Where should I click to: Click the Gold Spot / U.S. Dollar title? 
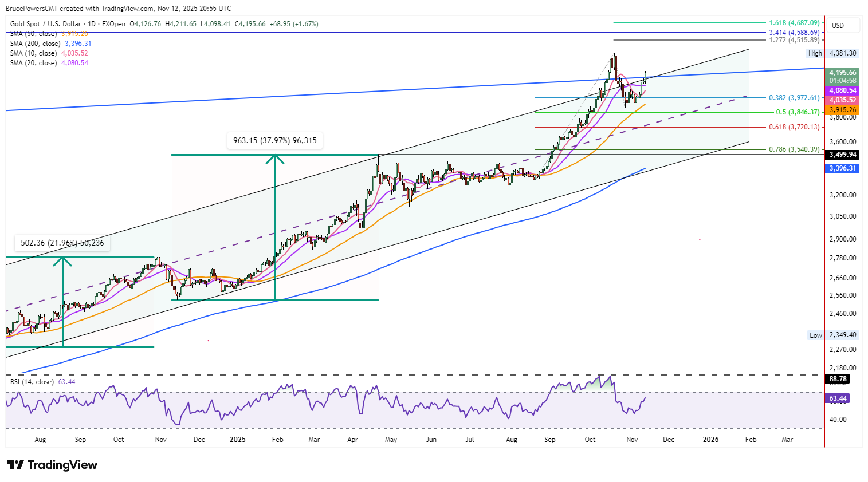(x=68, y=24)
